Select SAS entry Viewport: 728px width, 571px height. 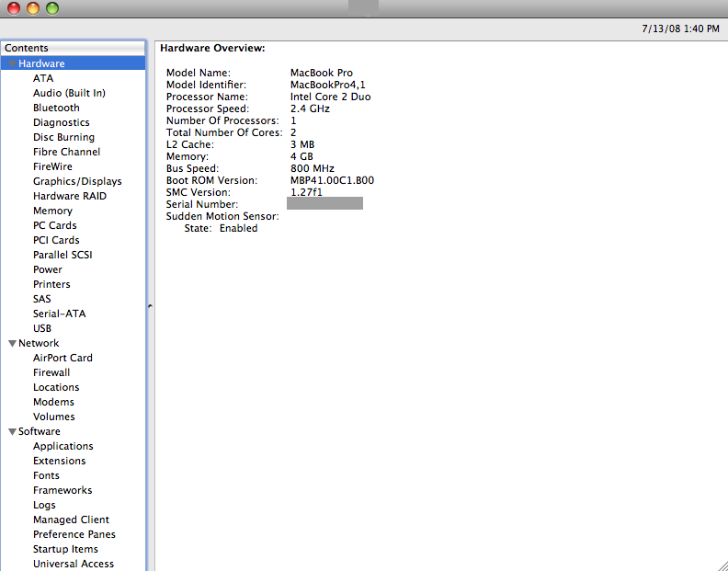coord(41,299)
